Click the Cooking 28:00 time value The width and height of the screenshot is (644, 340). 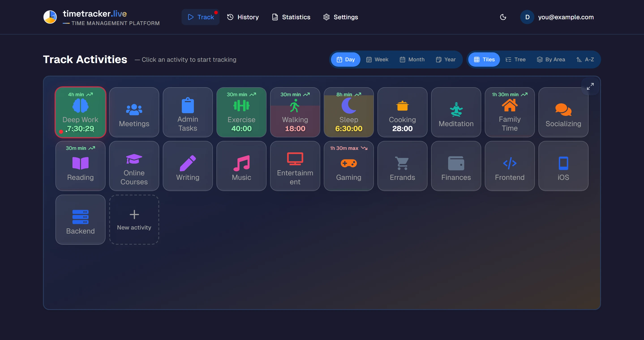point(402,129)
